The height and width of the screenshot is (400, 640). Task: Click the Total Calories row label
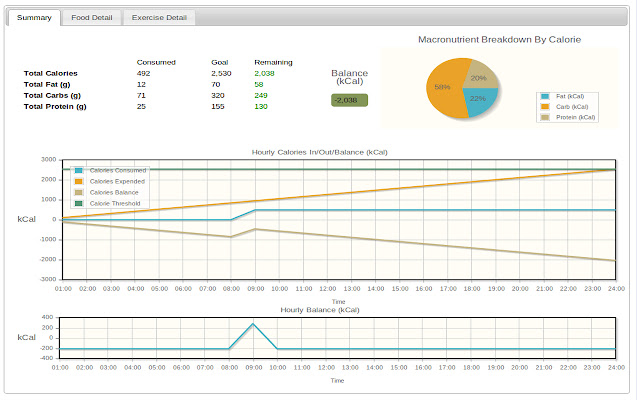(x=51, y=73)
